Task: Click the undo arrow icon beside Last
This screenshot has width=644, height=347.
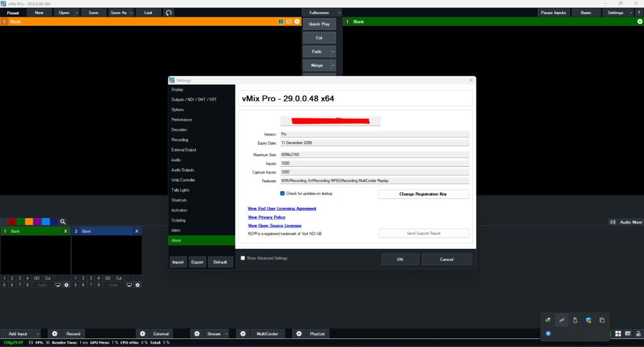Action: (x=169, y=13)
